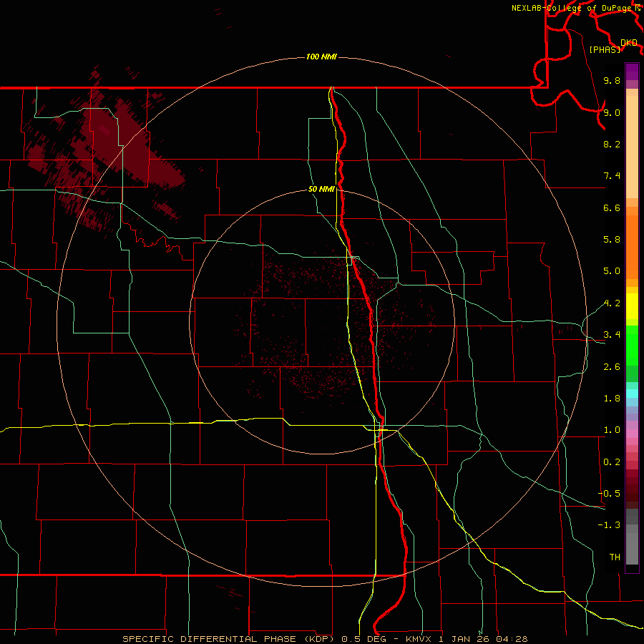Click the 8.2 value on color scale
This screenshot has width=644, height=644.
pyautogui.click(x=612, y=144)
